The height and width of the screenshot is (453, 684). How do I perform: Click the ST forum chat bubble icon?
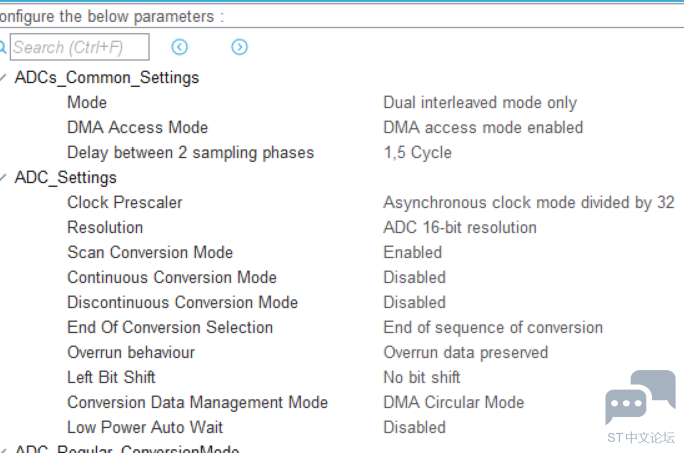640,400
